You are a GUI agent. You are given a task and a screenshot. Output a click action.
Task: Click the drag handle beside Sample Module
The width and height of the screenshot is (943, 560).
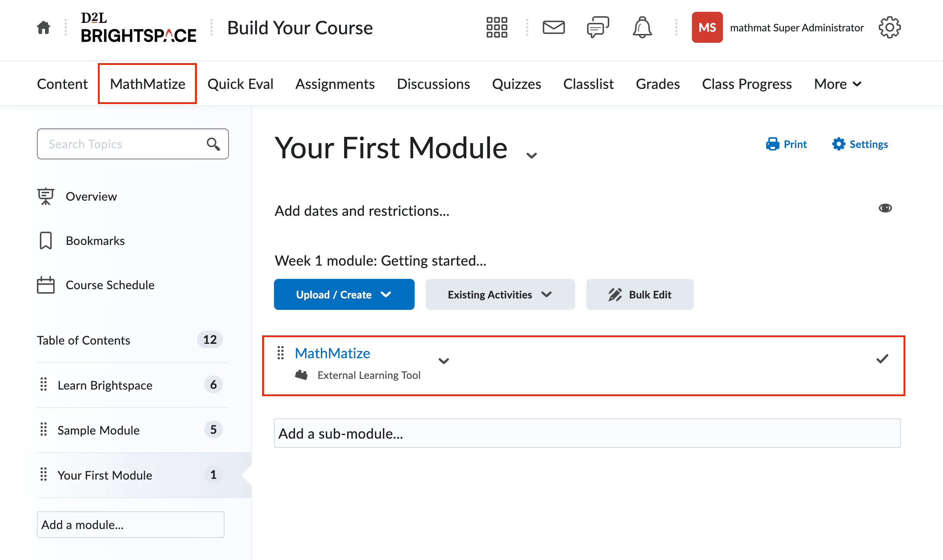click(44, 429)
